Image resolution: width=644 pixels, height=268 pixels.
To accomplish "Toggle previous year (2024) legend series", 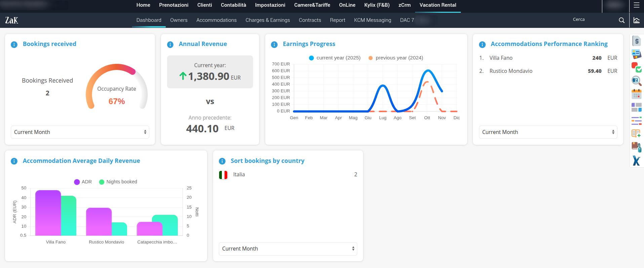I will coord(396,58).
